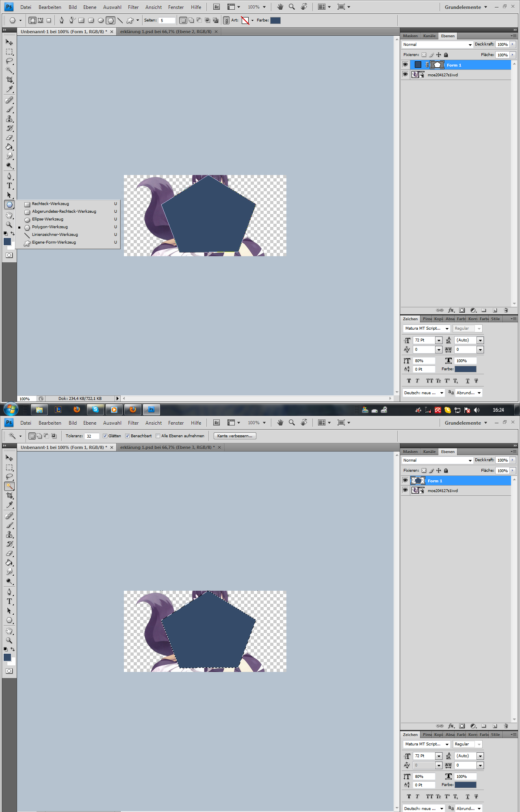Image resolution: width=520 pixels, height=812 pixels.
Task: Switch to Kanäle tab in upper panel
Action: pos(429,36)
